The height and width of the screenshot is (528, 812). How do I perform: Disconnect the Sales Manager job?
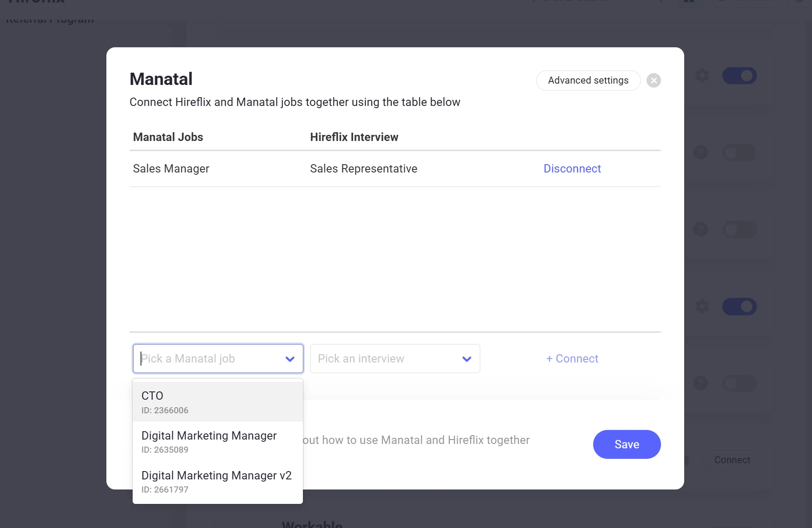[x=572, y=169]
